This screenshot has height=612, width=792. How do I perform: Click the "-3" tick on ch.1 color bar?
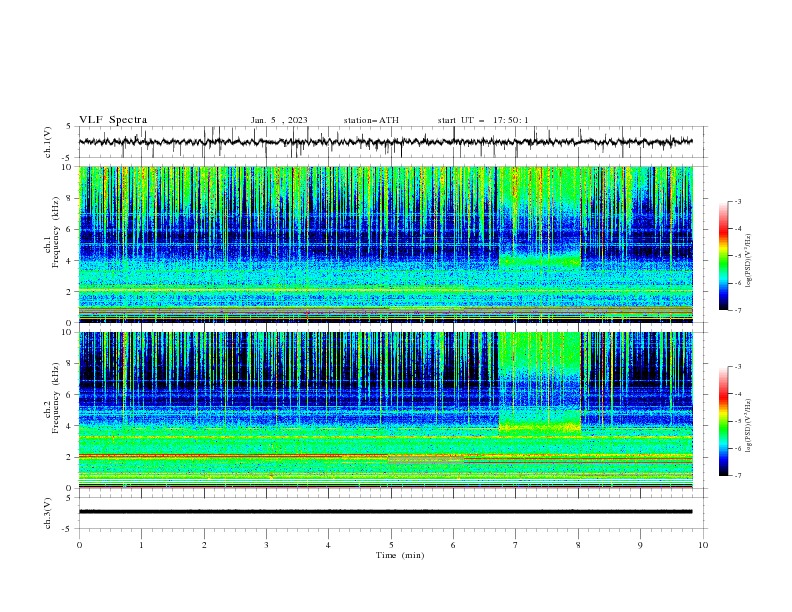pos(737,201)
